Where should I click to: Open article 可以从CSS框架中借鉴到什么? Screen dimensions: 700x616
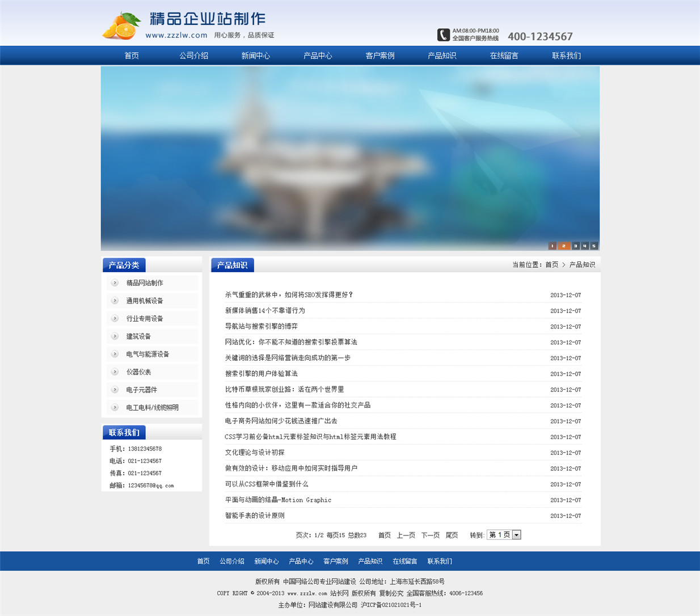pos(267,484)
